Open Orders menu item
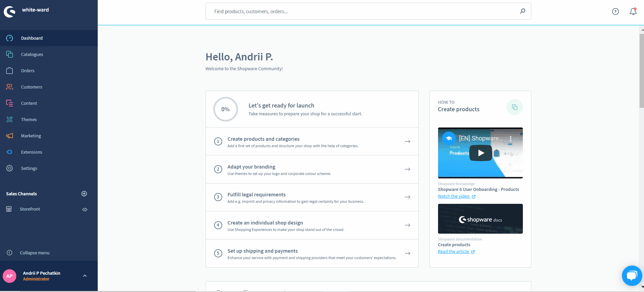 click(x=49, y=71)
